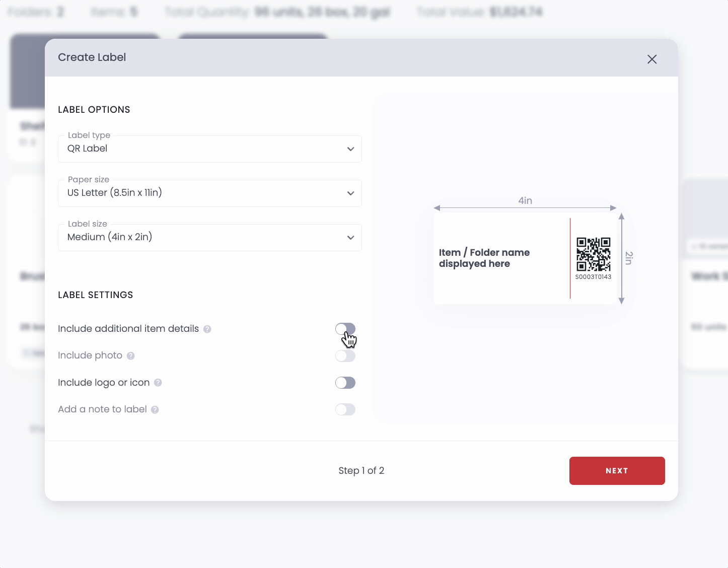Click the QR code in the label preview
This screenshot has height=568, width=728.
594,253
